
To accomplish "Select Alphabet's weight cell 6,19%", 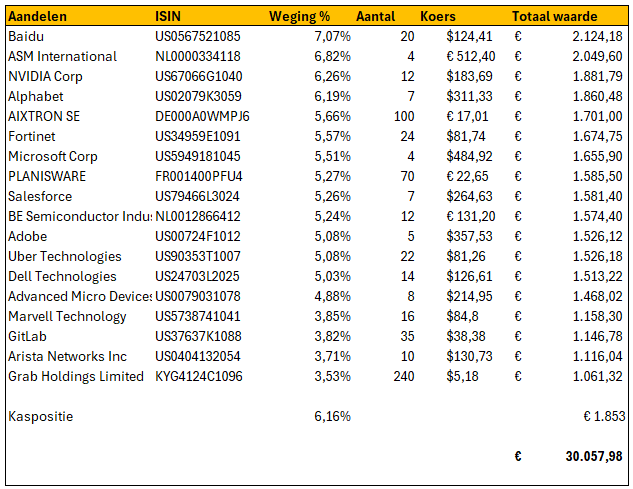I will point(332,97).
